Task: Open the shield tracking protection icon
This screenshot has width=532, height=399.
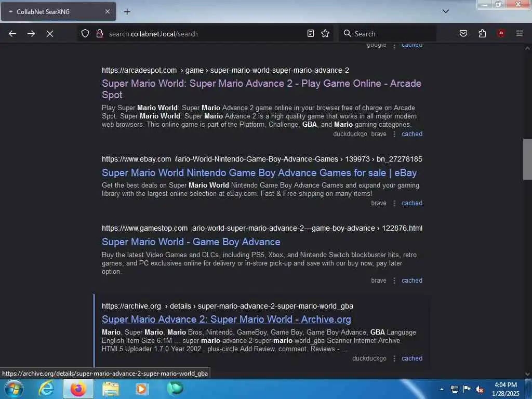Action: click(x=85, y=34)
